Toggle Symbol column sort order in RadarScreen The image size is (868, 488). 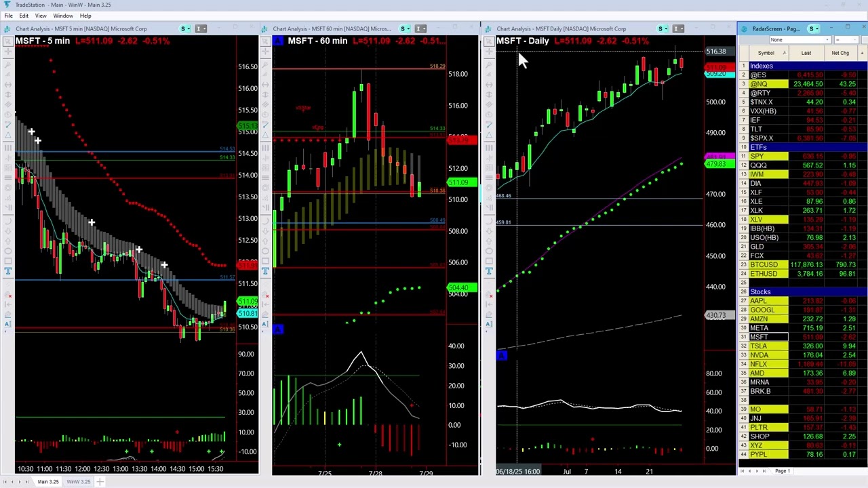[x=766, y=52]
